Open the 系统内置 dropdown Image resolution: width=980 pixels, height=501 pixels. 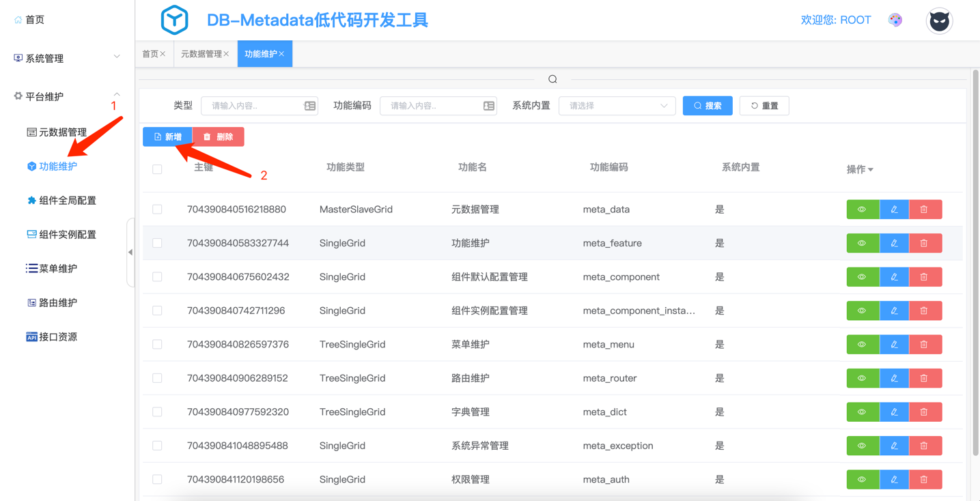coord(617,106)
